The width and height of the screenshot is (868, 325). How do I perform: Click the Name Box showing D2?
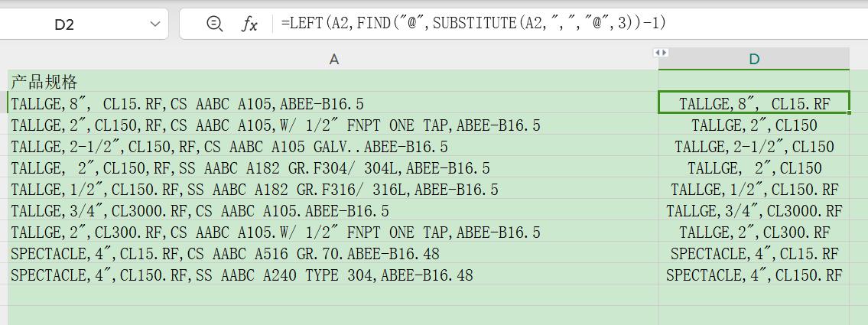(x=83, y=24)
